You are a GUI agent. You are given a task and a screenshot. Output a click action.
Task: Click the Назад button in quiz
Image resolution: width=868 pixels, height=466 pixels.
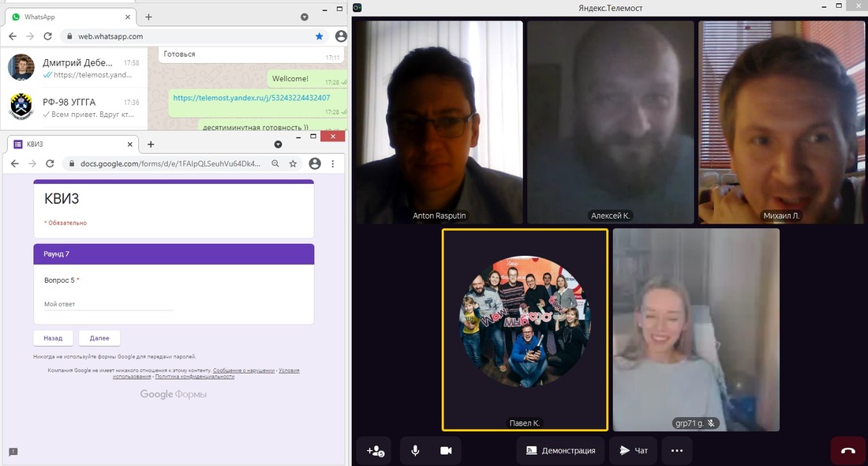[x=53, y=338]
